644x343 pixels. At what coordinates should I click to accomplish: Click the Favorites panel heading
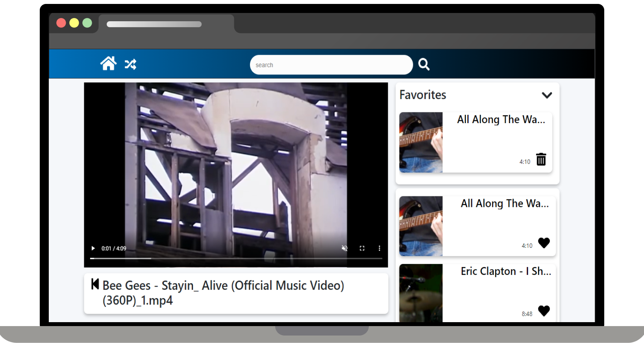click(x=423, y=95)
